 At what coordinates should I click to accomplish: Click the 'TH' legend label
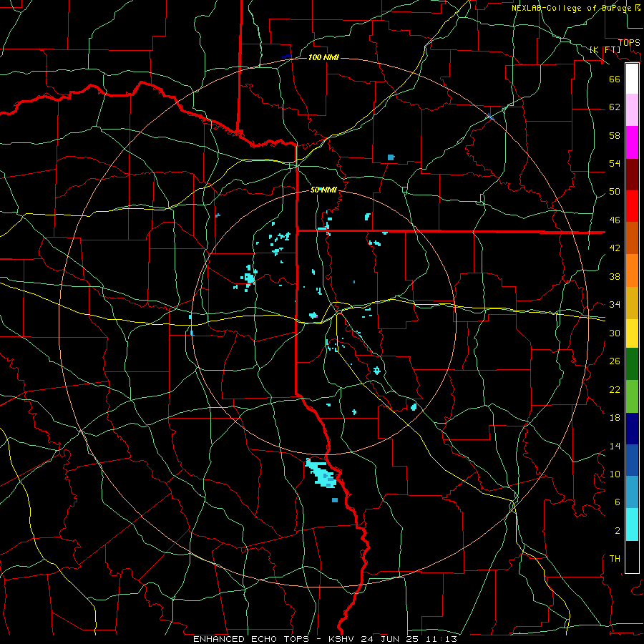[615, 559]
